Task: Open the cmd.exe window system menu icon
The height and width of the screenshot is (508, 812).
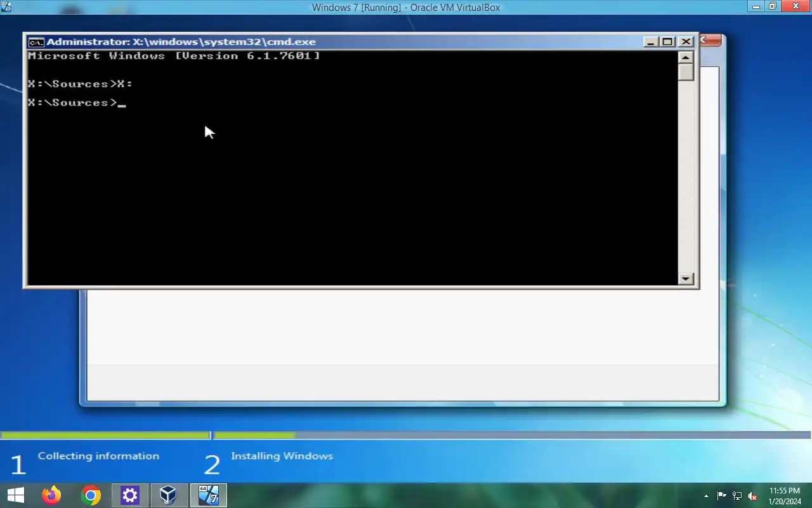Action: click(36, 42)
